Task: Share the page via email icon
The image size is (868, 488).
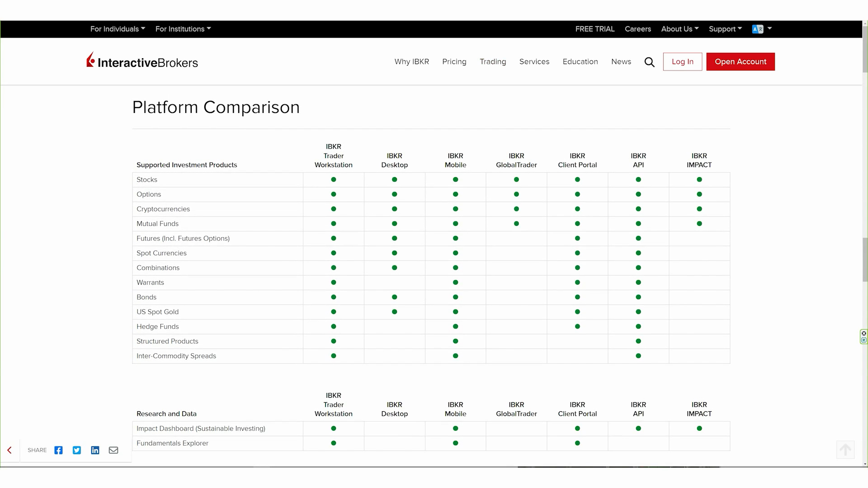Action: coord(113,450)
